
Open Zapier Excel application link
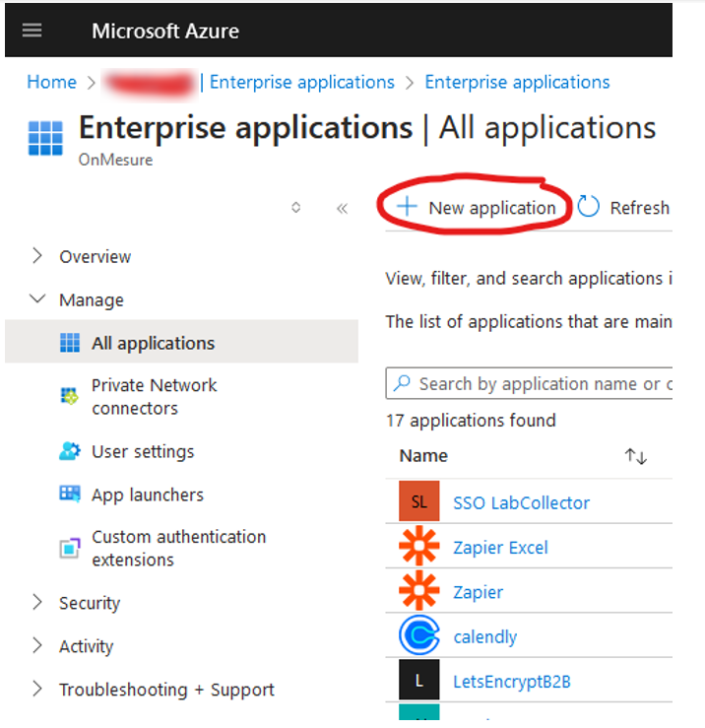[500, 548]
